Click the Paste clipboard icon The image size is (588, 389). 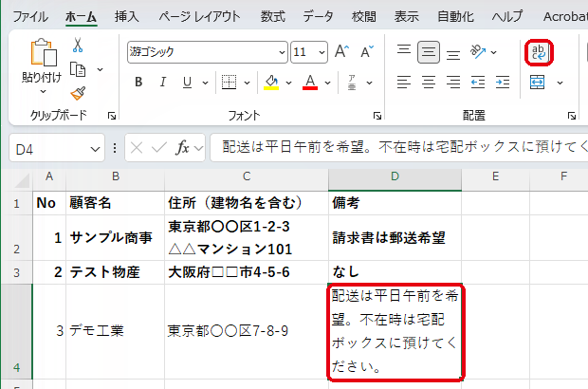[44, 52]
